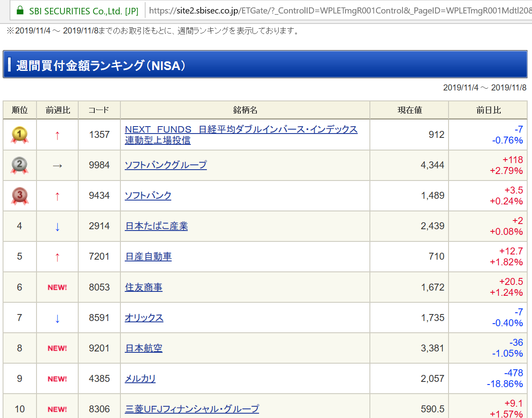The image size is (532, 418).
Task: Open the オリックス stock link
Action: click(144, 318)
